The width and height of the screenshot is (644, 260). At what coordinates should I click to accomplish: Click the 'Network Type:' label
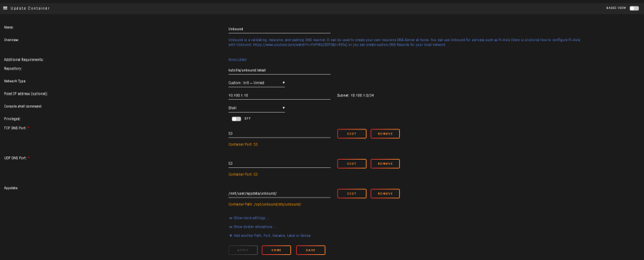coord(15,81)
